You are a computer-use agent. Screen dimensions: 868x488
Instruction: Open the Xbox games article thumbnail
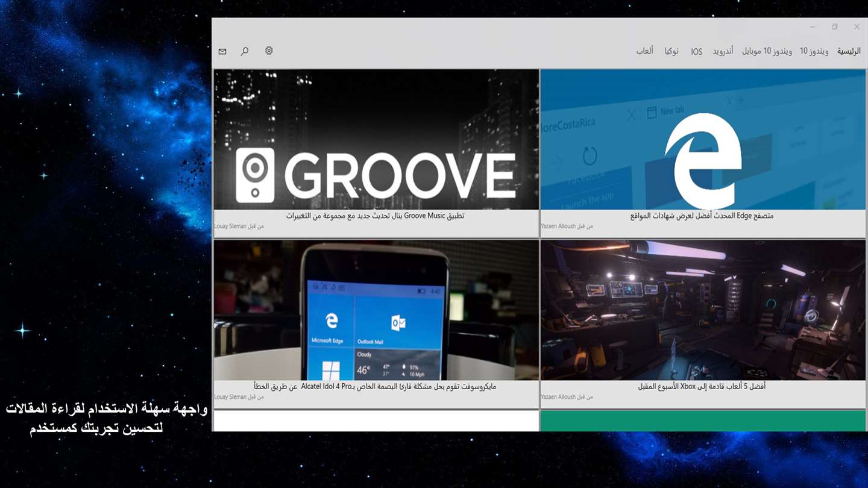click(703, 310)
